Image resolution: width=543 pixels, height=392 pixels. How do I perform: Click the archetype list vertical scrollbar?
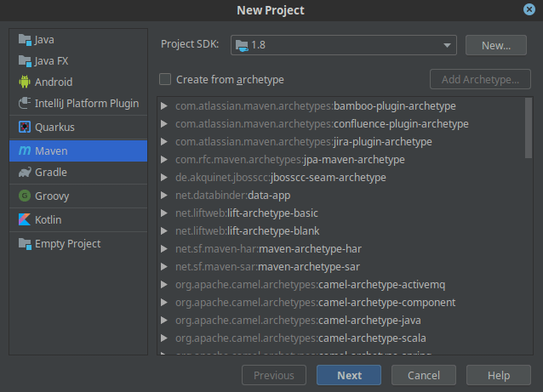(x=529, y=128)
